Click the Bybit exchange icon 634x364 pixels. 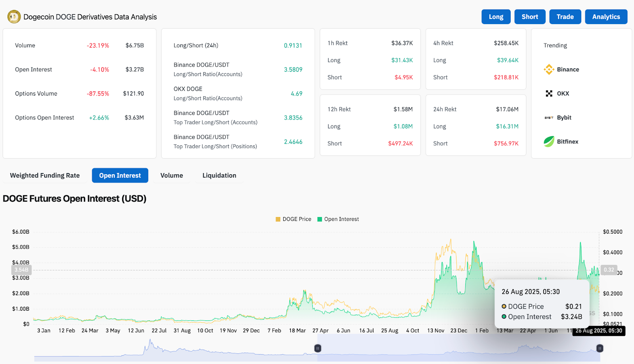549,118
